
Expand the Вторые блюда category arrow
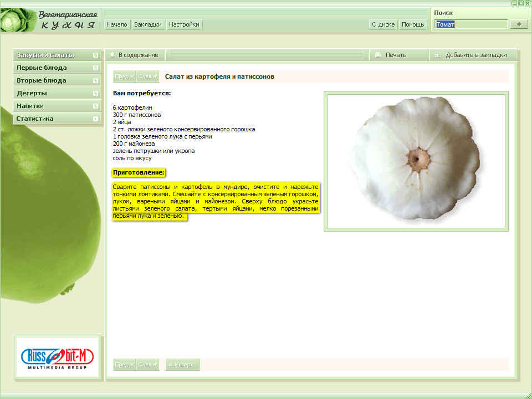tap(96, 81)
